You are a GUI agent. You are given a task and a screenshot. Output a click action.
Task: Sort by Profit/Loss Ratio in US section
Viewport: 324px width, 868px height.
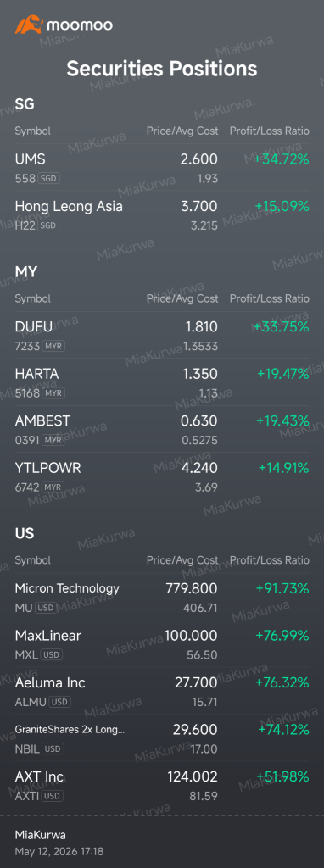tap(269, 560)
